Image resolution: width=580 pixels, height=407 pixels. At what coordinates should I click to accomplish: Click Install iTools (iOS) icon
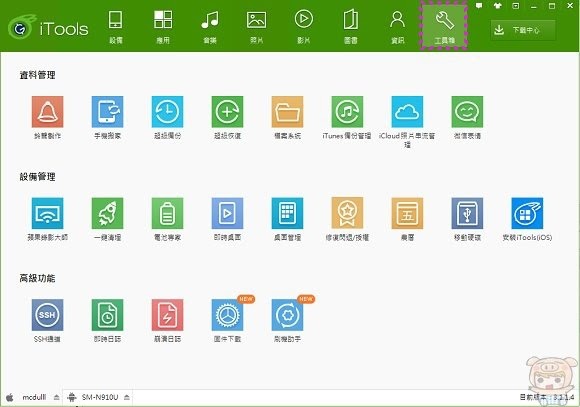[x=527, y=213]
